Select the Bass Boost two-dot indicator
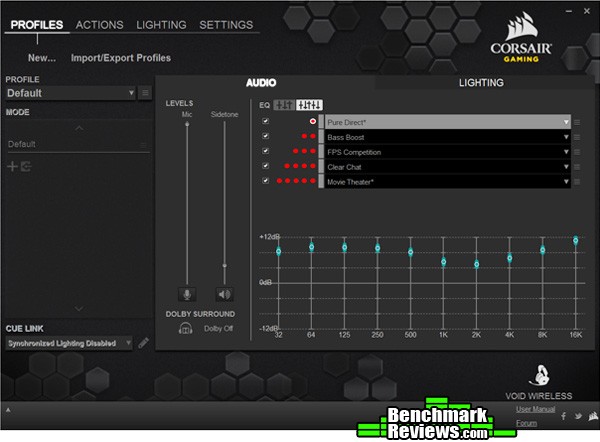Viewport: 600px width, 442px height. tap(308, 136)
